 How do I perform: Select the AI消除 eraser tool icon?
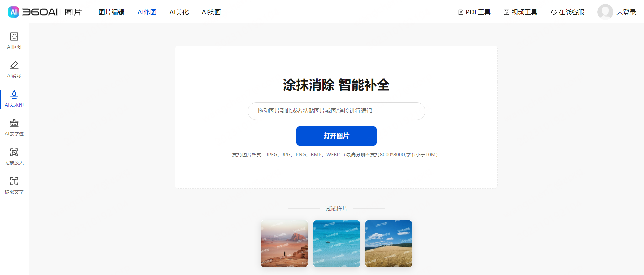click(x=14, y=65)
